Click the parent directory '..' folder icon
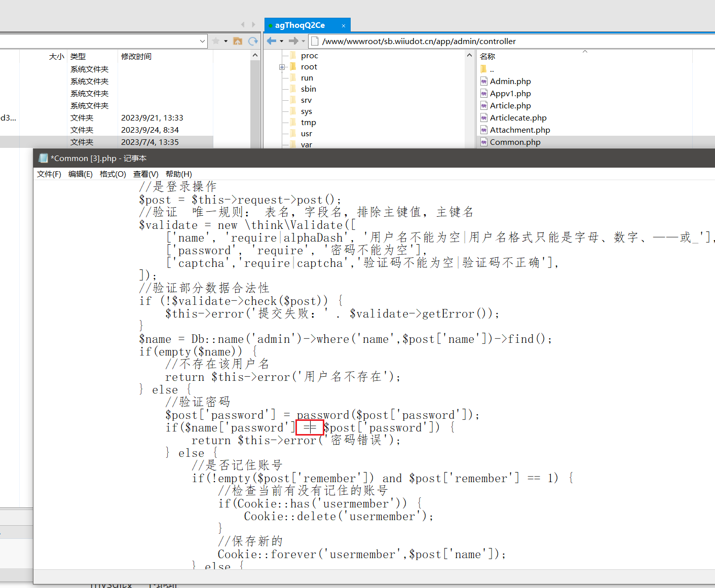Screen dimensions: 715x588 tap(483, 69)
